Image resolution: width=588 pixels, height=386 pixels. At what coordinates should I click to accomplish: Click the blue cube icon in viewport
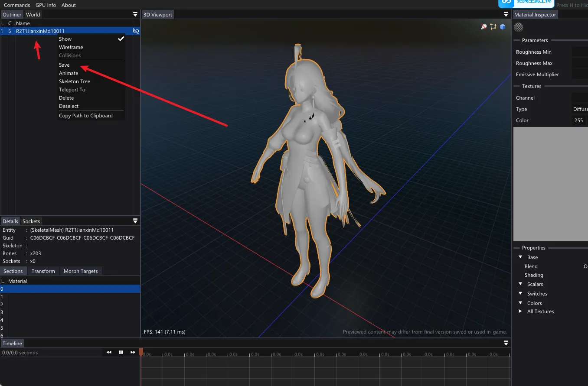pos(503,27)
